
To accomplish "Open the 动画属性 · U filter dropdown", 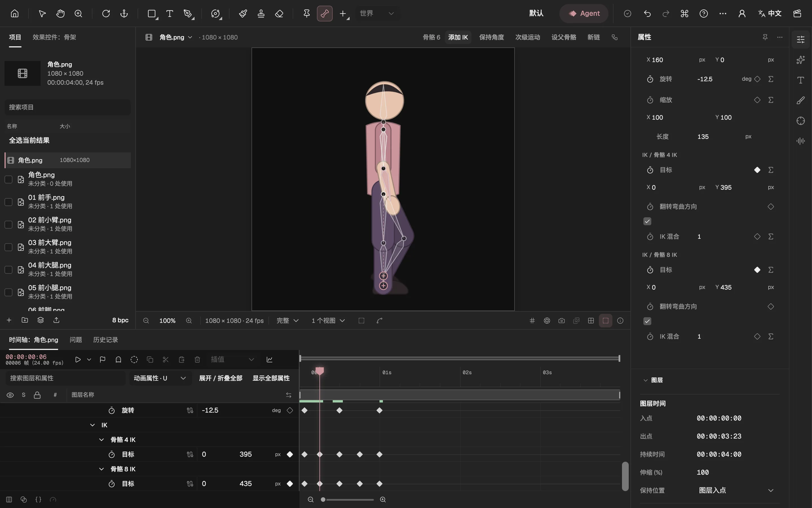I will [160, 378].
